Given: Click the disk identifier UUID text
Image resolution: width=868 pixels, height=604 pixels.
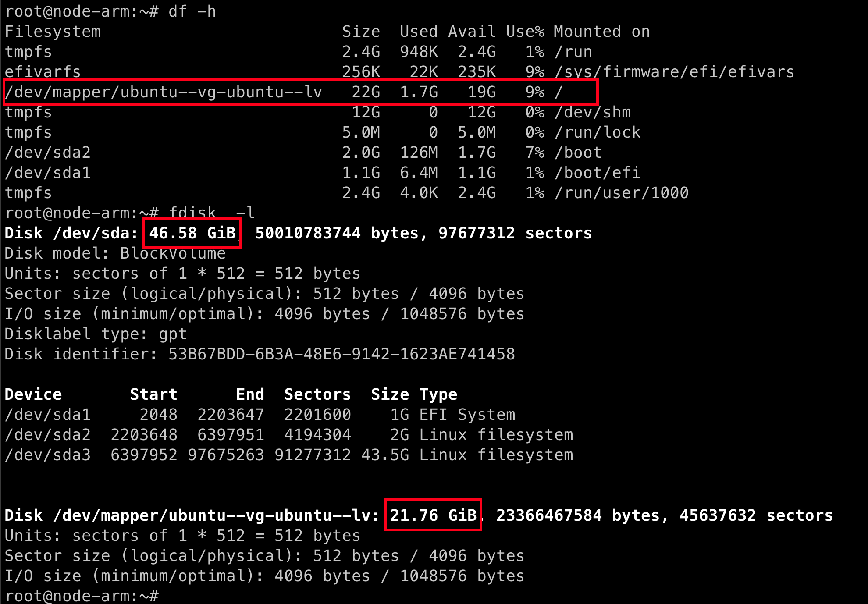Looking at the screenshot, I should 342,354.
